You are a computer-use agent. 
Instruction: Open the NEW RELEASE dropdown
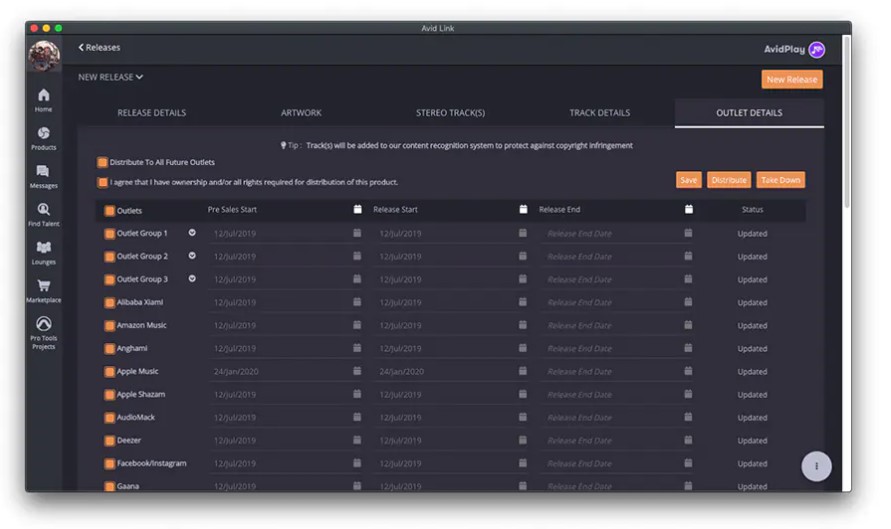110,77
